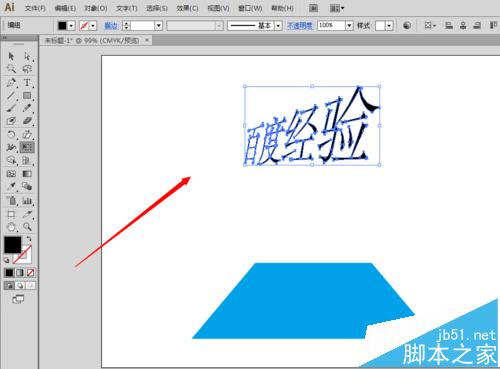This screenshot has width=500, height=369.
Task: Enable Draw Behind mode
Action: [20, 286]
